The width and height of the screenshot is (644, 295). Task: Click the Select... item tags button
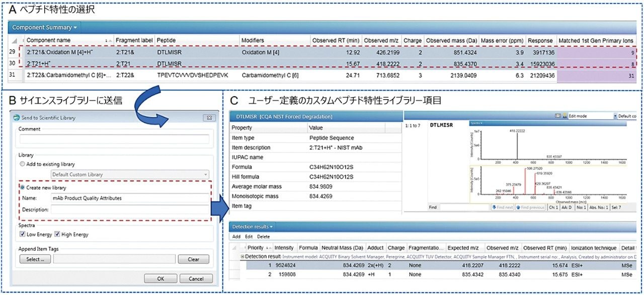click(x=35, y=259)
